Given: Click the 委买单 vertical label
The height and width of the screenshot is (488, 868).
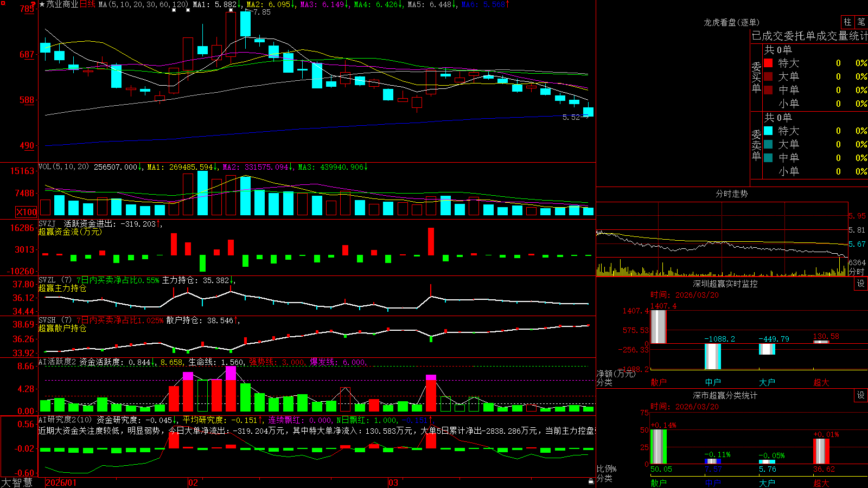Looking at the screenshot, I should click(x=756, y=77).
